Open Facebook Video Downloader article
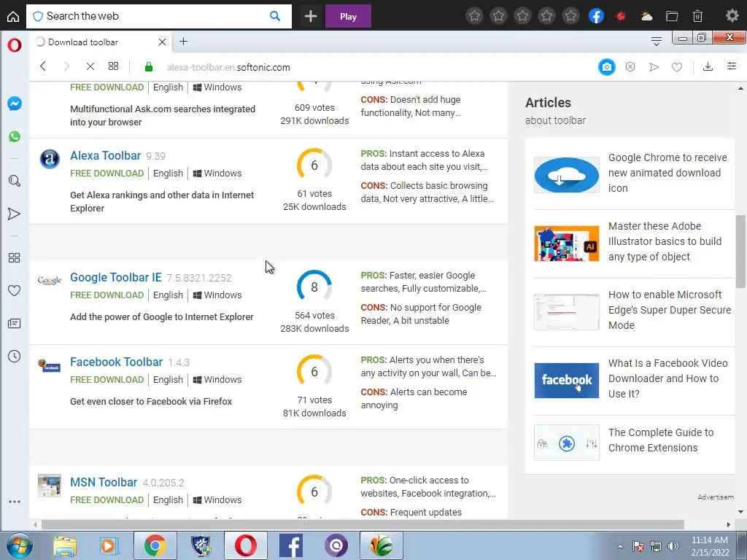The height and width of the screenshot is (560, 747). (668, 378)
